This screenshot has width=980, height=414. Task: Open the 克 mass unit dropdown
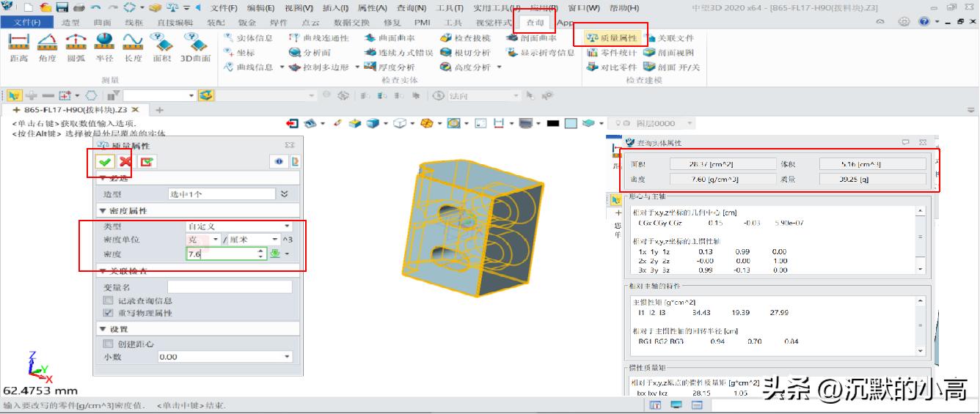pyautogui.click(x=203, y=240)
